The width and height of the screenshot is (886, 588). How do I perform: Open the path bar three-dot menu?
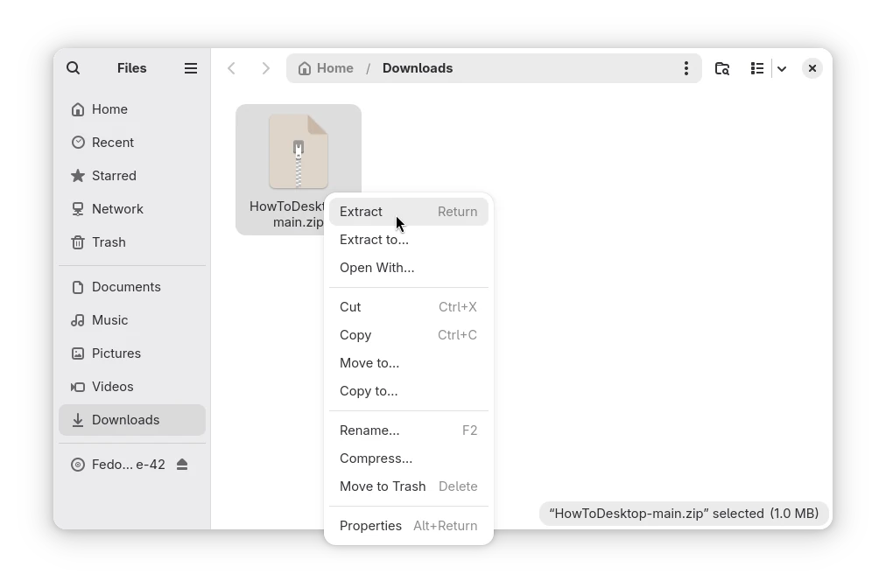[686, 68]
